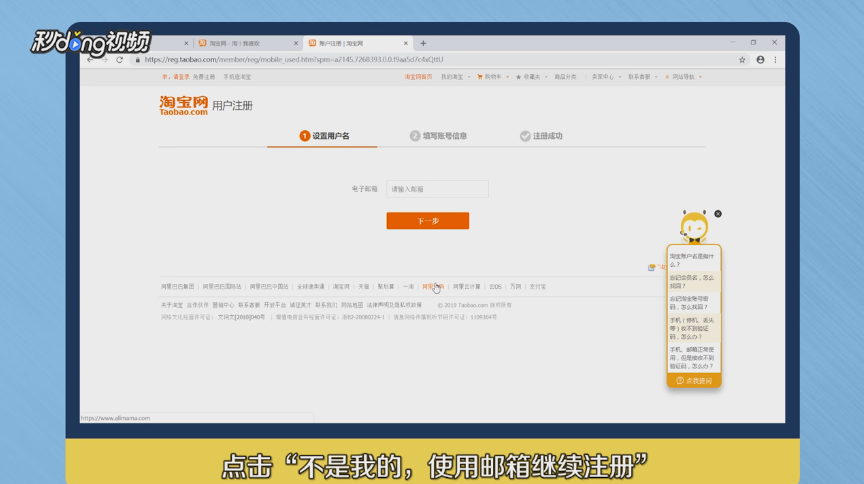The image size is (864, 484).
Task: Open help item 淘宝账户名是指什么?
Action: tap(692, 260)
